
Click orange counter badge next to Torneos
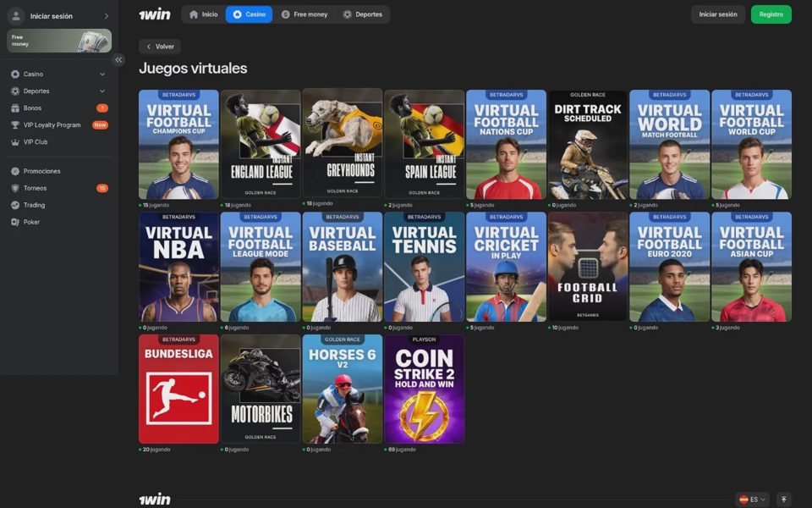(102, 188)
